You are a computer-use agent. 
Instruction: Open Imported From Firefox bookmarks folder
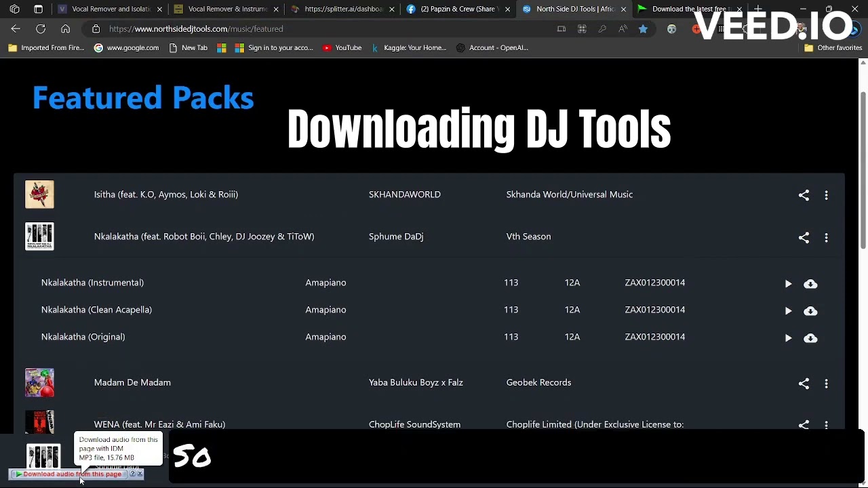pyautogui.click(x=46, y=48)
